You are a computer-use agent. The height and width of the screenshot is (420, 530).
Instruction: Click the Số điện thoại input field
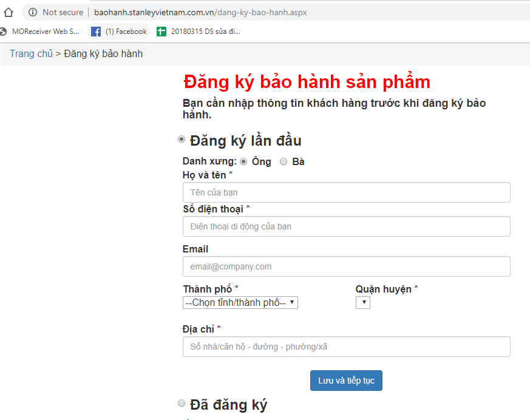(346, 226)
